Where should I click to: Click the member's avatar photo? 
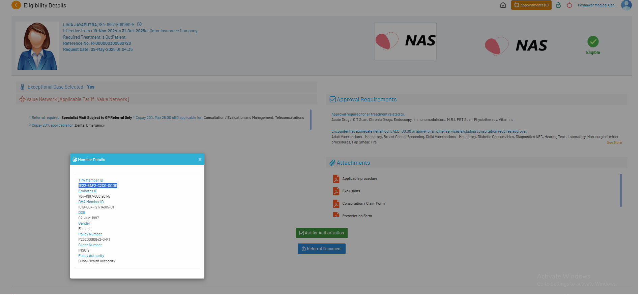(x=37, y=46)
